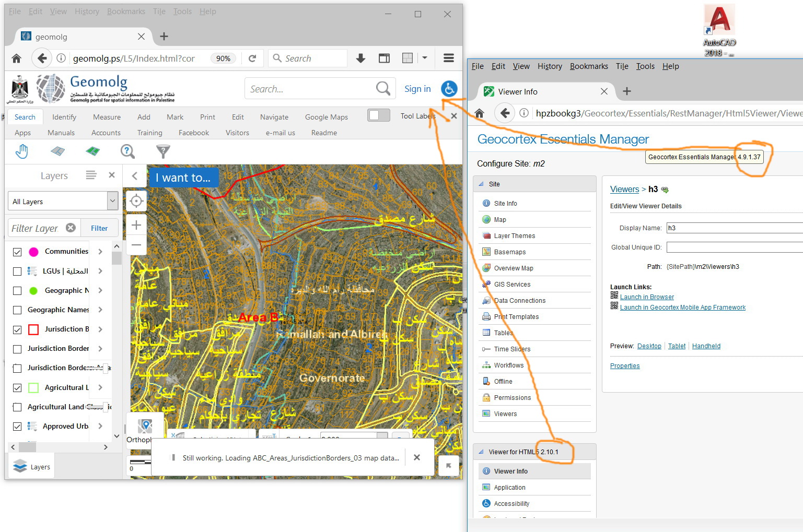
Task: Click the AutoCAD 2018 desktop shortcut
Action: click(719, 30)
